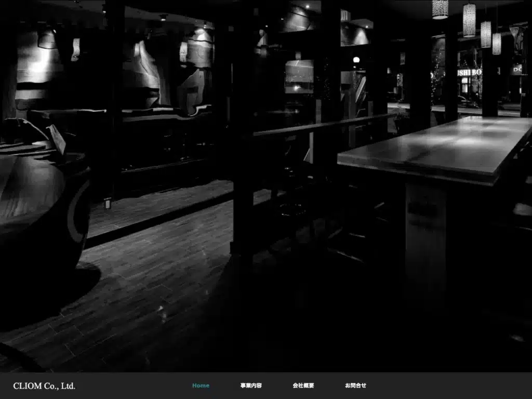Click the round globe lamp on the post
This screenshot has height=399, width=532.
(356, 60)
